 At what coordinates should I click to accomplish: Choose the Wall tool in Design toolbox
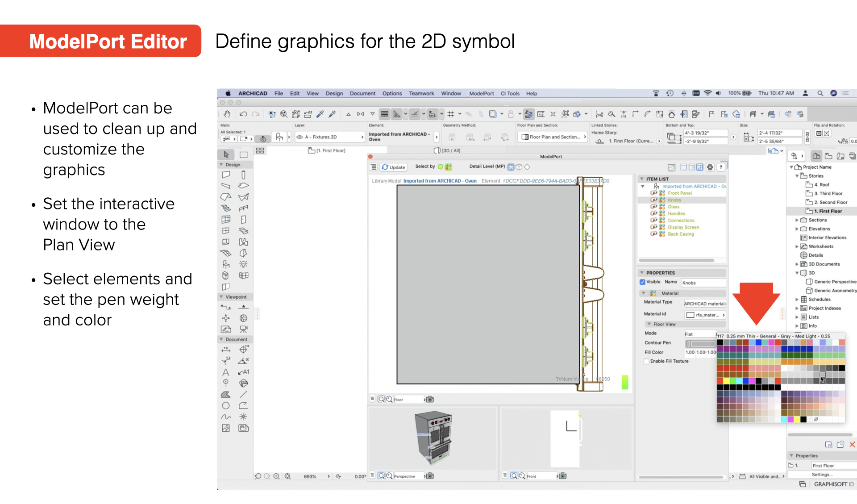click(226, 175)
